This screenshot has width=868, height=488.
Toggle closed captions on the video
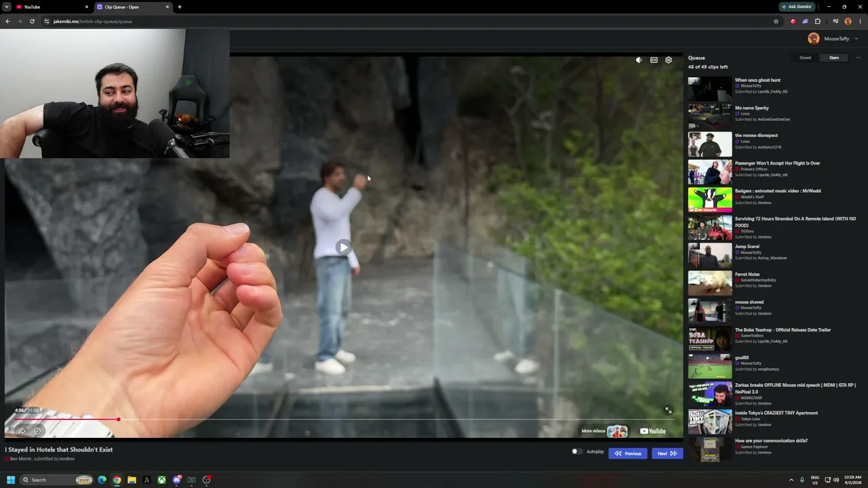(654, 60)
